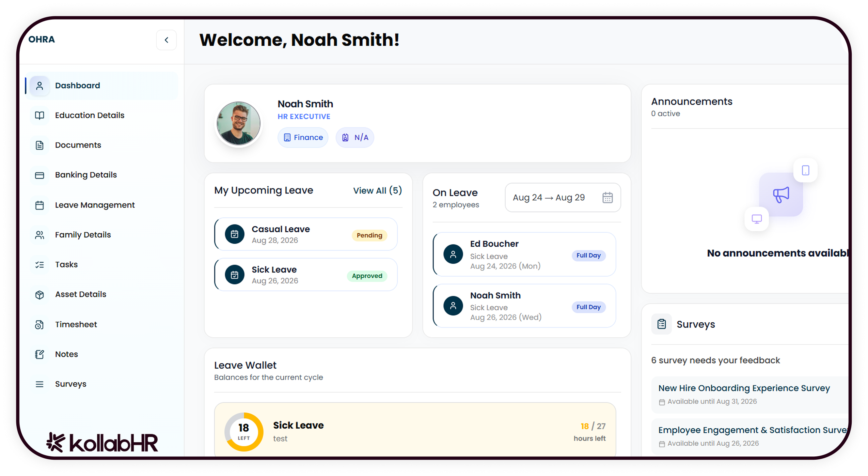Click the Education Details book icon

(x=39, y=115)
